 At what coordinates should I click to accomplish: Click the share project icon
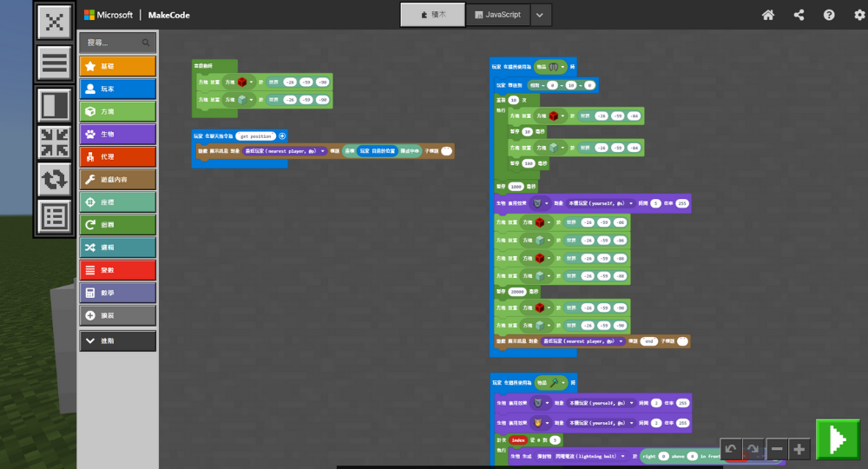tap(799, 15)
